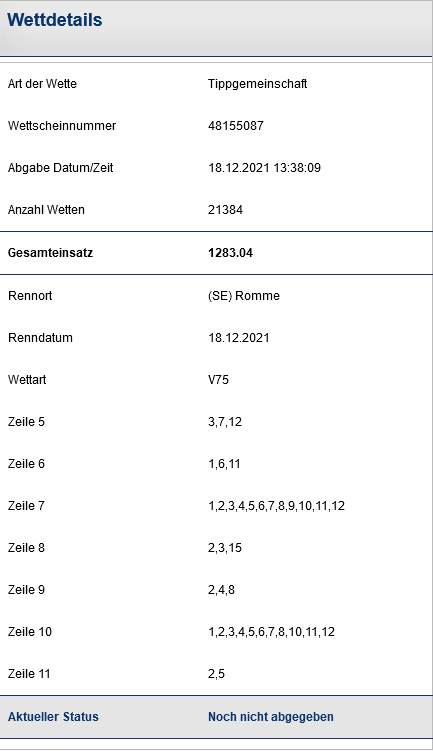Click the Renndatum value 18.12.2021
The image size is (433, 751).
239,338
